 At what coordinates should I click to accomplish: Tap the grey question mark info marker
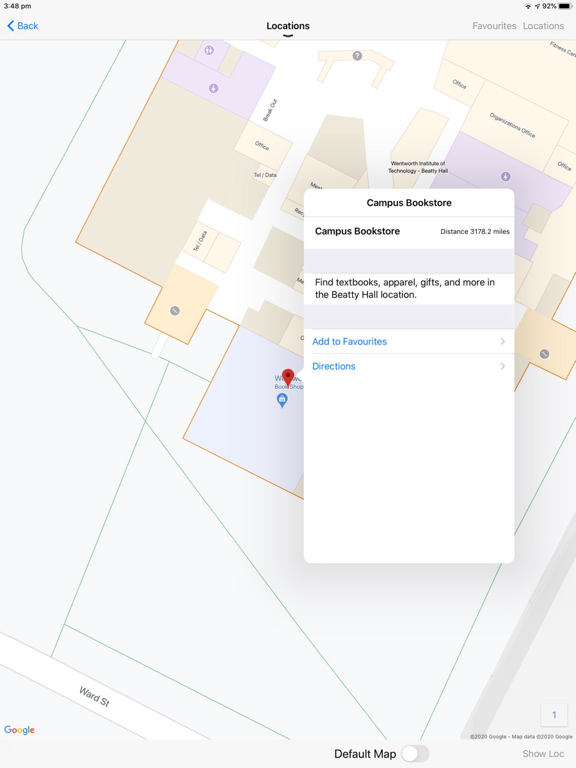point(358,56)
